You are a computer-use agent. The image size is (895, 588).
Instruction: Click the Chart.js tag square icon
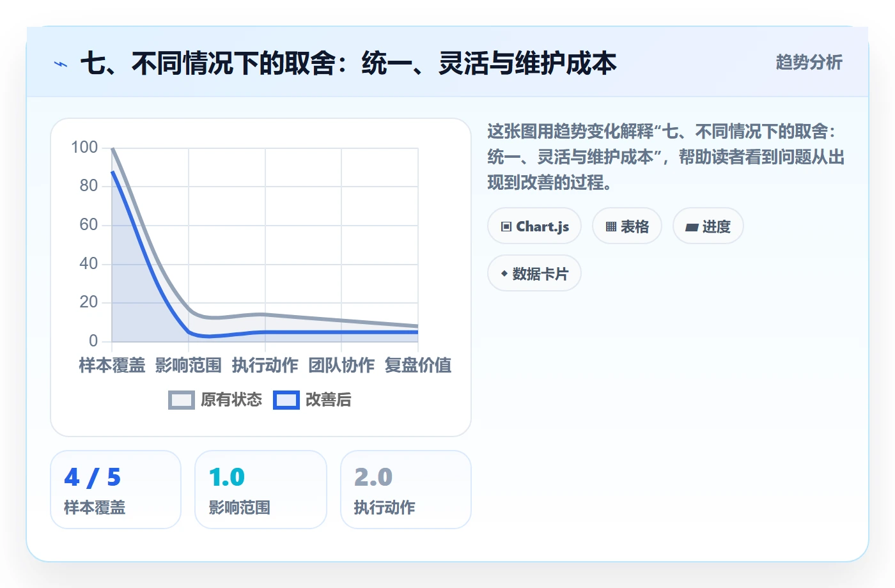pyautogui.click(x=506, y=227)
